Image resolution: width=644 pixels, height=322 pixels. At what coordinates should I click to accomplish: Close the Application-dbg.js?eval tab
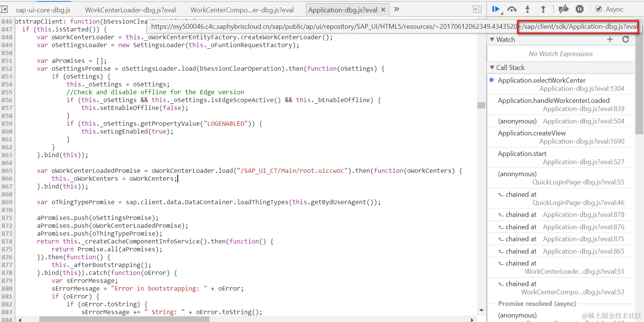coord(383,10)
